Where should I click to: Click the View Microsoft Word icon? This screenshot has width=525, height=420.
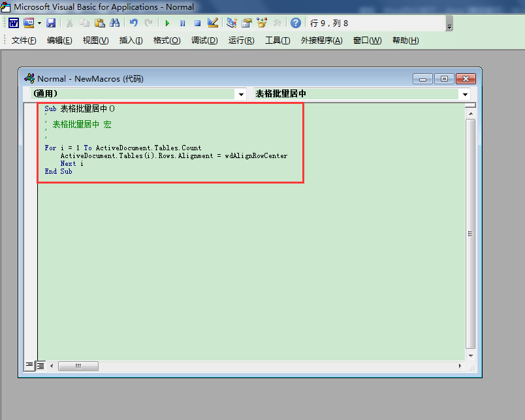click(x=13, y=23)
